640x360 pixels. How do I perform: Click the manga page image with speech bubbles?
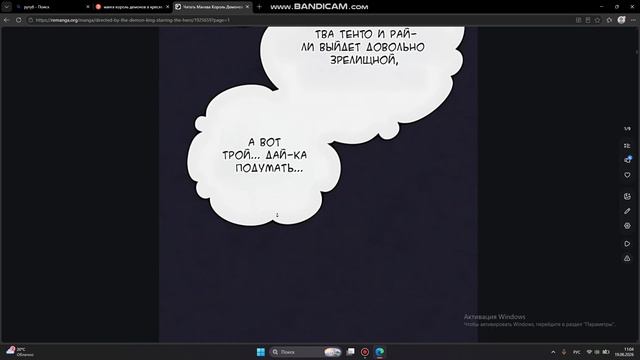pos(318,184)
